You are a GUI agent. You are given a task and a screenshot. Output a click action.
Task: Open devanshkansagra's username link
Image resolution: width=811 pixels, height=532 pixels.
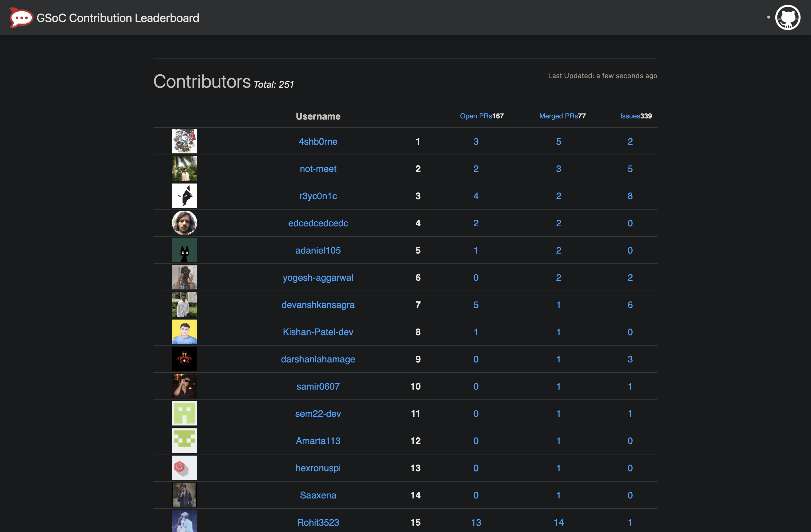click(318, 305)
